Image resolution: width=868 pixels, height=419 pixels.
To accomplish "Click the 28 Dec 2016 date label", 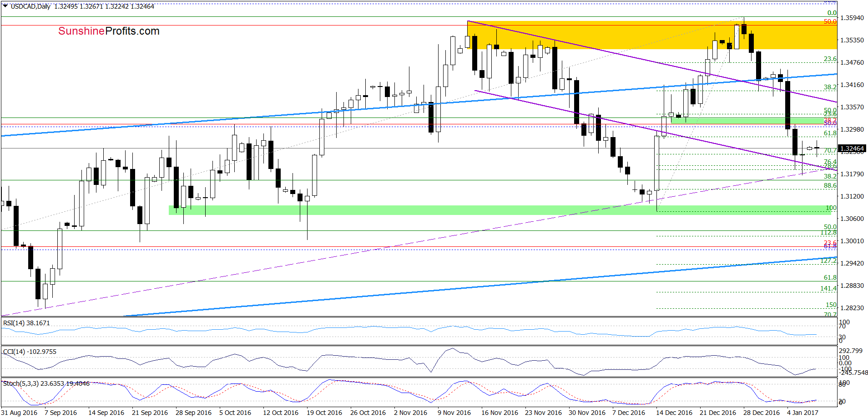I will [762, 413].
